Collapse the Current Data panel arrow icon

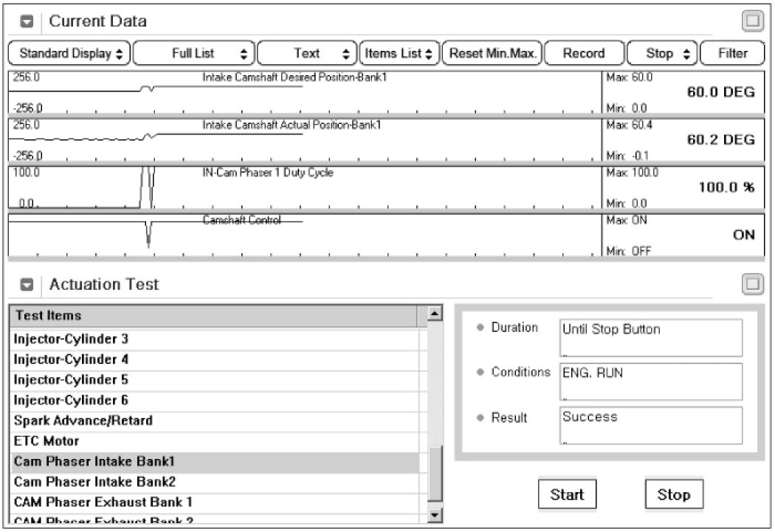[26, 21]
